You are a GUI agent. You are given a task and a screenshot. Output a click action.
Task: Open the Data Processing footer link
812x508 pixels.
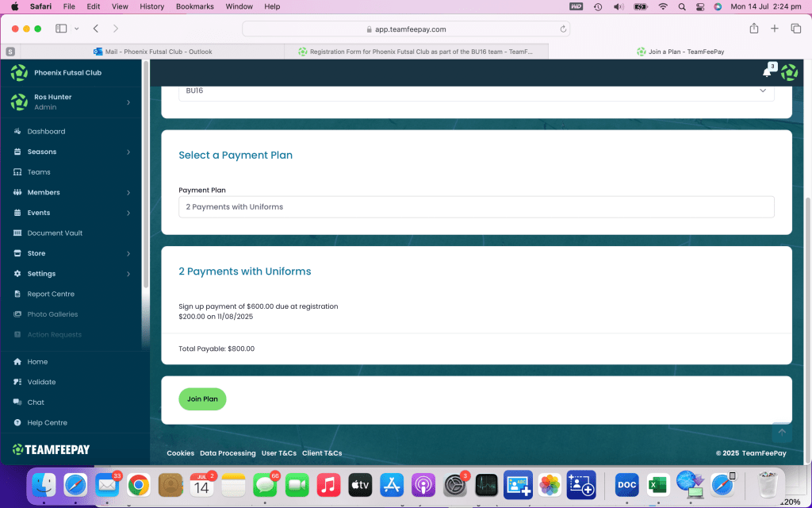228,453
